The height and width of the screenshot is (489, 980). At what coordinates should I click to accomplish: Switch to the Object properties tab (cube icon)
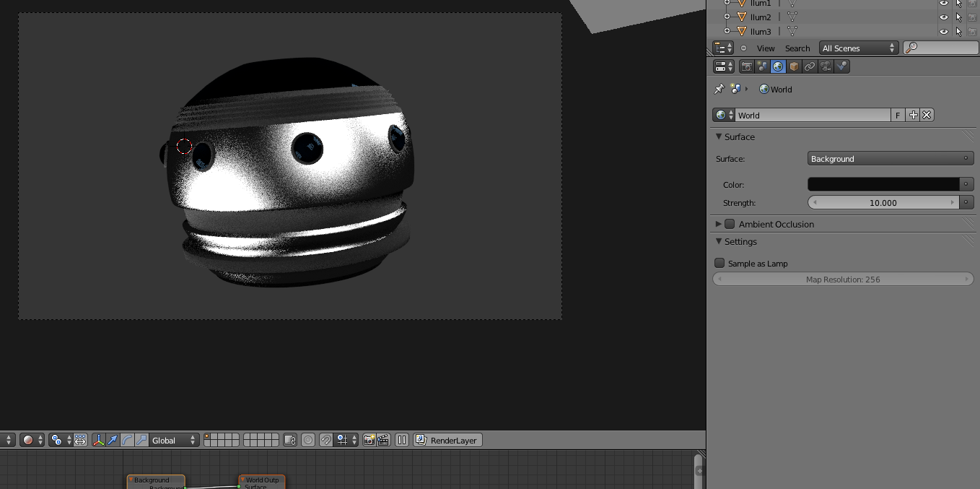point(794,66)
